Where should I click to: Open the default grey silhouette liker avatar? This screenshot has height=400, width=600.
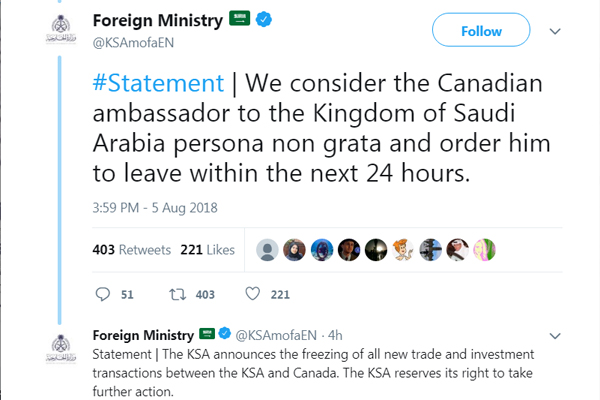[x=268, y=249]
